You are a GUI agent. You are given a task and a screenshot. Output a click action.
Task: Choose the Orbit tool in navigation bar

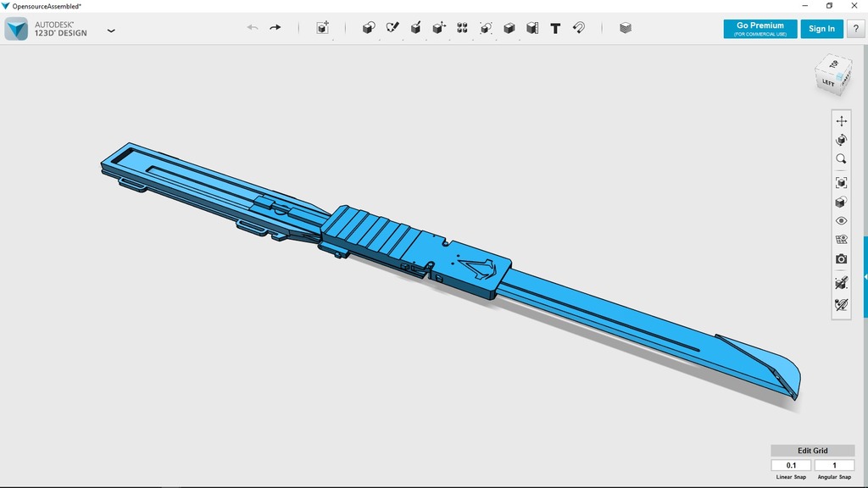coord(841,140)
